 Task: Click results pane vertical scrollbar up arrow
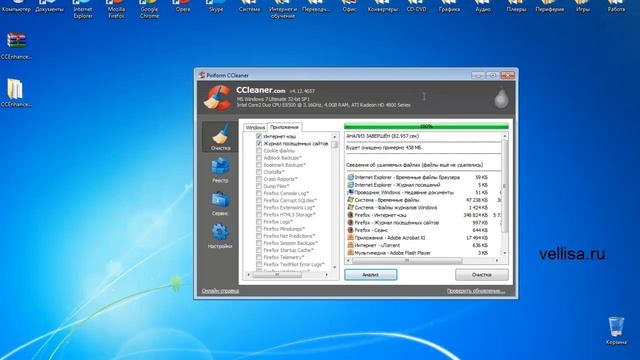point(505,136)
